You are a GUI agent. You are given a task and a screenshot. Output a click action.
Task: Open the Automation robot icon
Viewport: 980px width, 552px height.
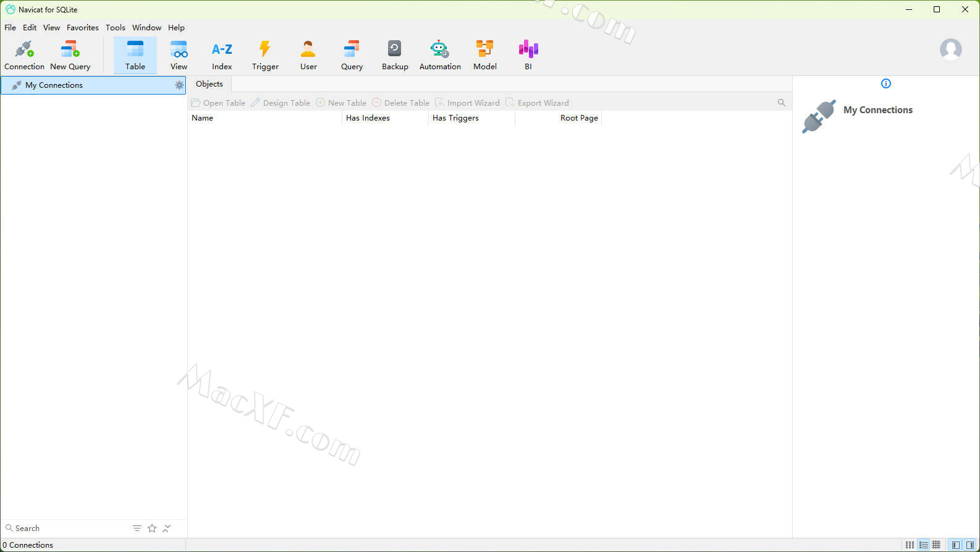click(x=439, y=55)
